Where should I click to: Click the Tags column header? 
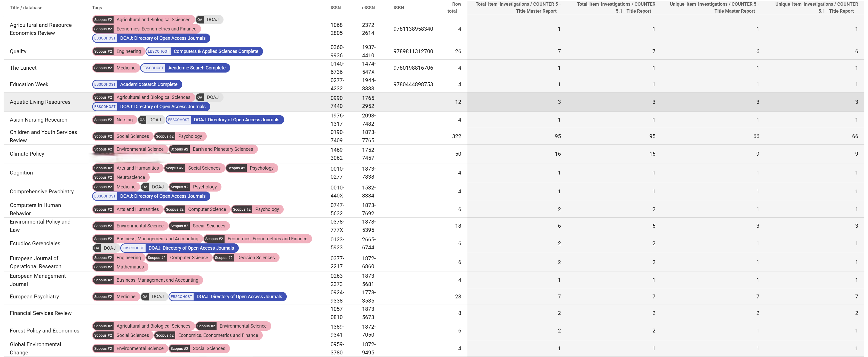[x=97, y=7]
